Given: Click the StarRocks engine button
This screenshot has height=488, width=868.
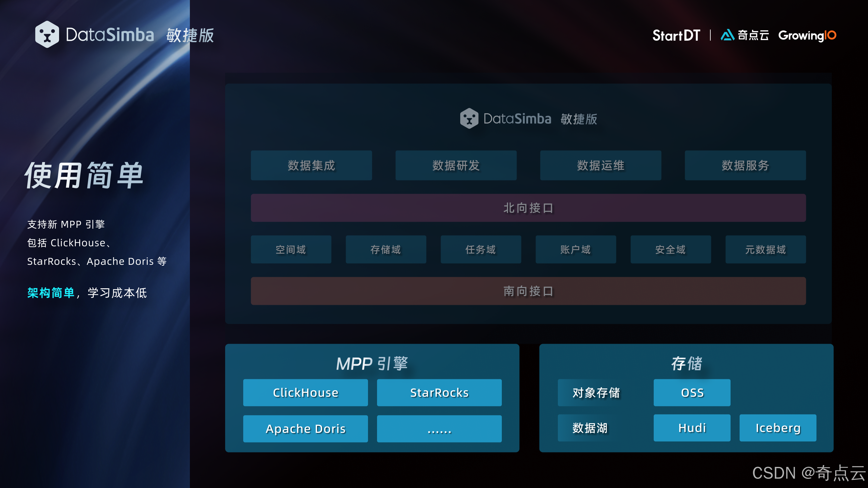Looking at the screenshot, I should [439, 393].
